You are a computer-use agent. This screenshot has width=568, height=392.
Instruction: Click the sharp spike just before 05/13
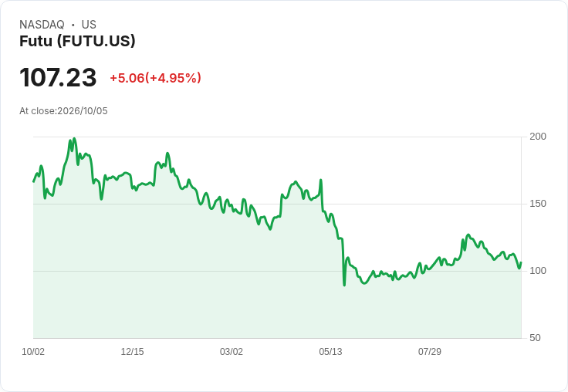(321, 180)
